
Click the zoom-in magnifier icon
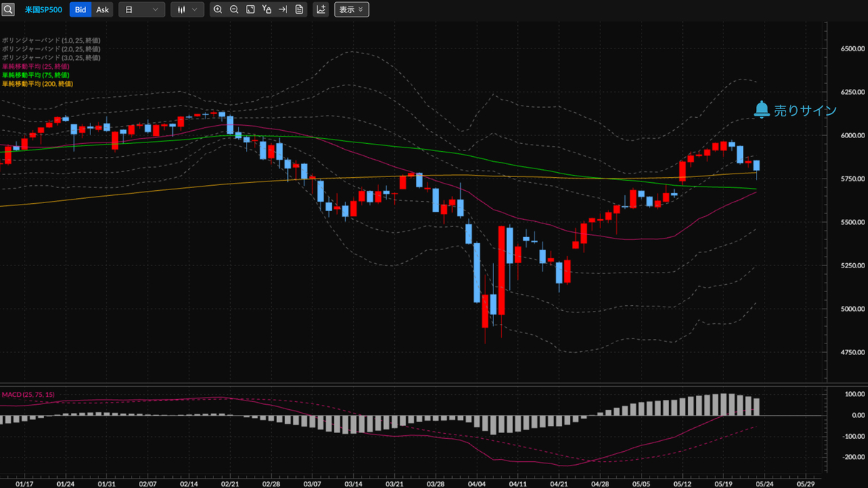218,9
